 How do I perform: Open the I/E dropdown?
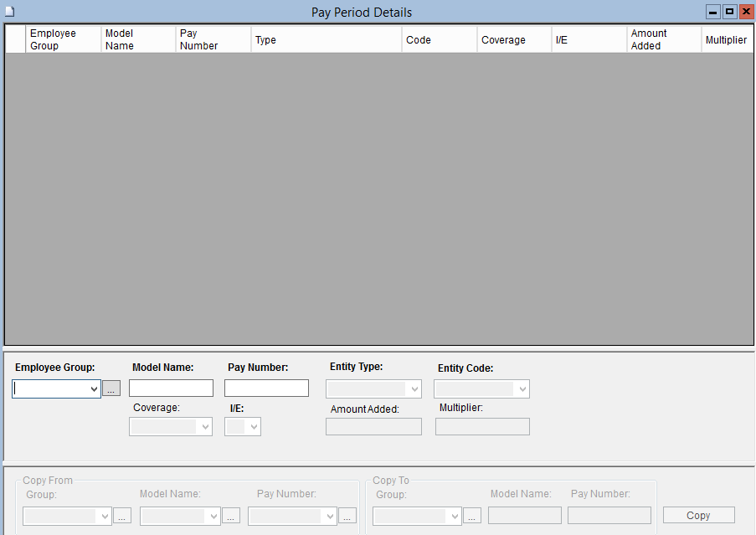243,427
